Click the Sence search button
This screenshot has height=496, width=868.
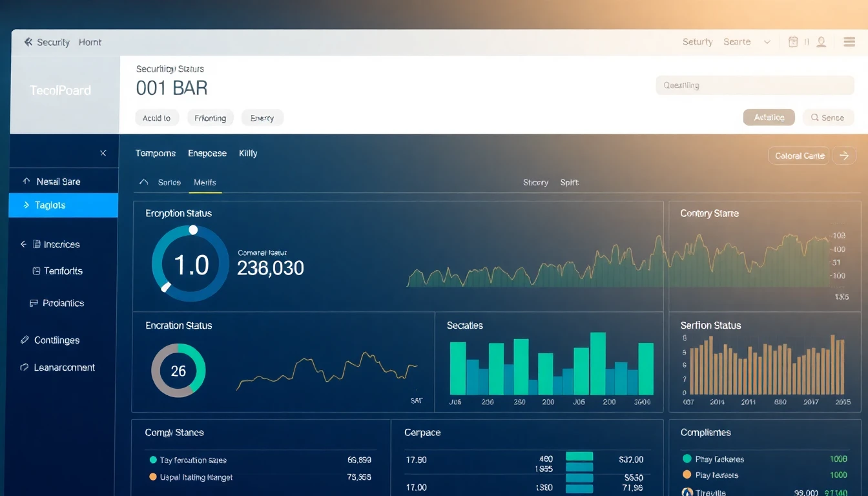(x=828, y=117)
